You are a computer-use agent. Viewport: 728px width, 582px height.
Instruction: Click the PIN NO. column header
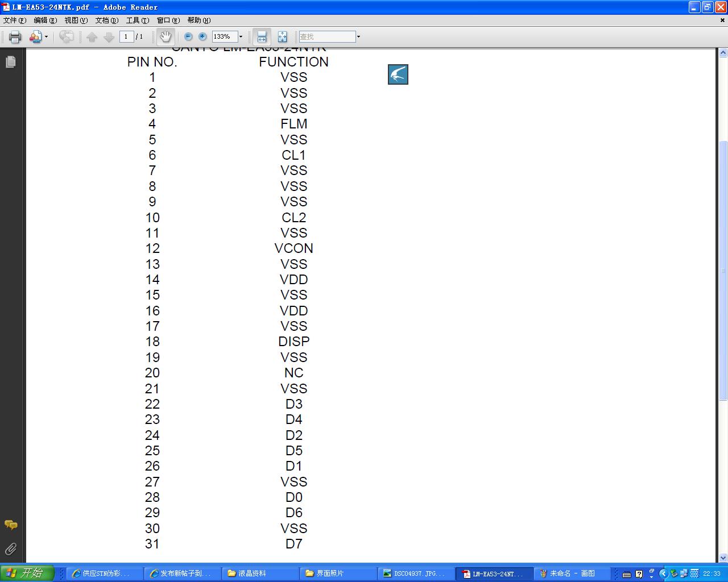click(152, 62)
